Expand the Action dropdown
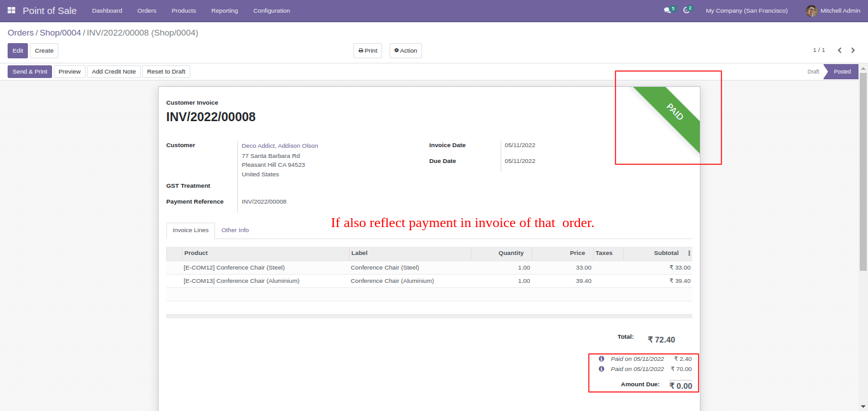The width and height of the screenshot is (868, 411). tap(405, 51)
